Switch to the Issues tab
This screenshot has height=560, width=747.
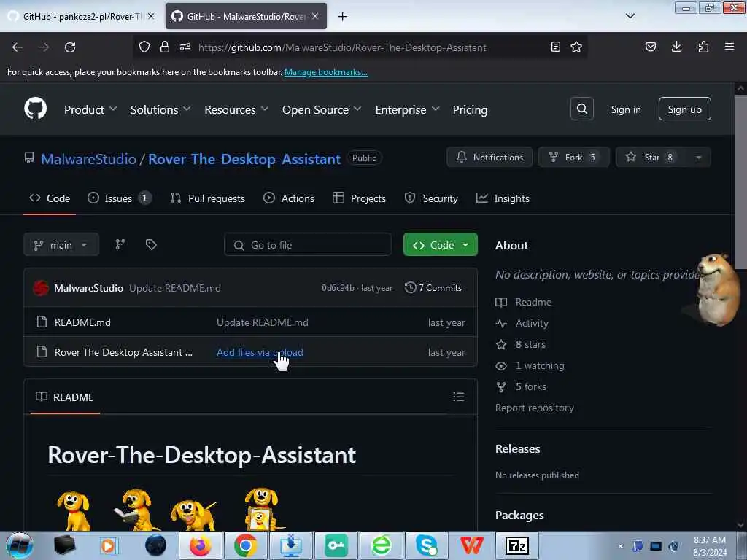120,198
